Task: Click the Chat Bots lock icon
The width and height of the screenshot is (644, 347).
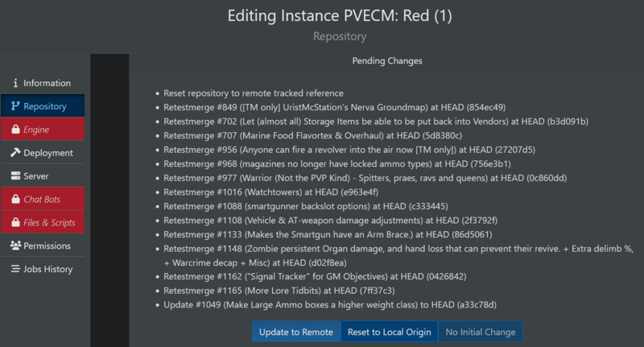Action: point(15,199)
